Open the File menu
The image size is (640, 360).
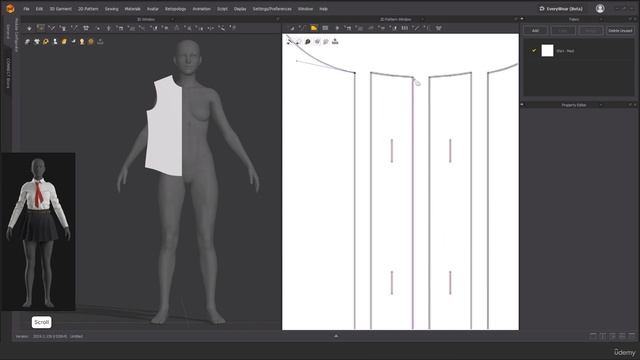coord(26,9)
